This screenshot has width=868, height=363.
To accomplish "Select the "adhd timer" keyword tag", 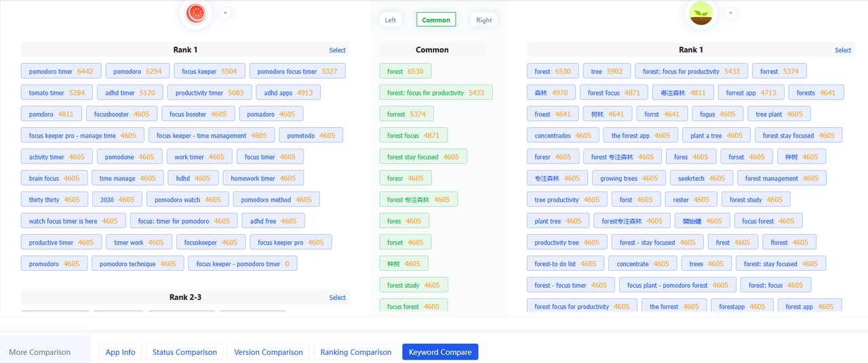I will point(130,93).
